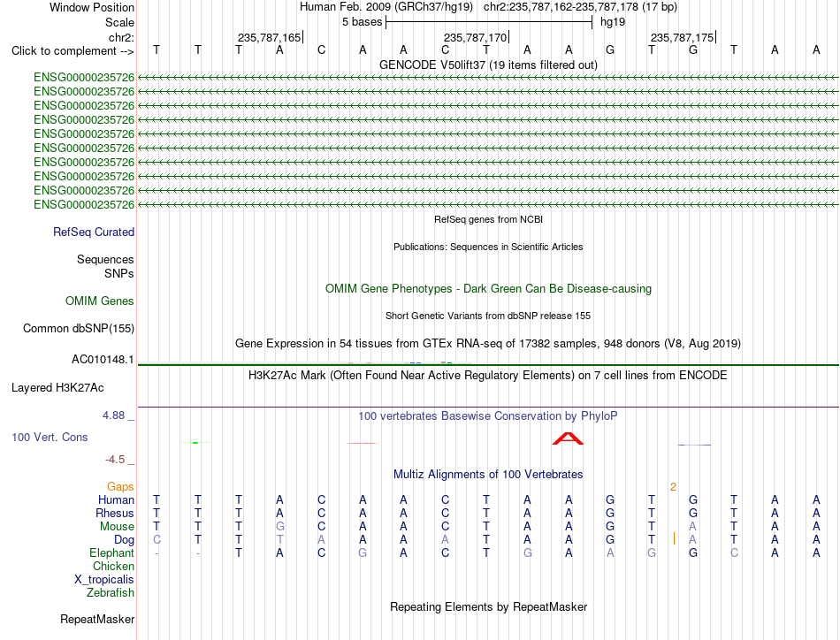Select the Mouse alignment row label
The width and height of the screenshot is (840, 640).
117,527
